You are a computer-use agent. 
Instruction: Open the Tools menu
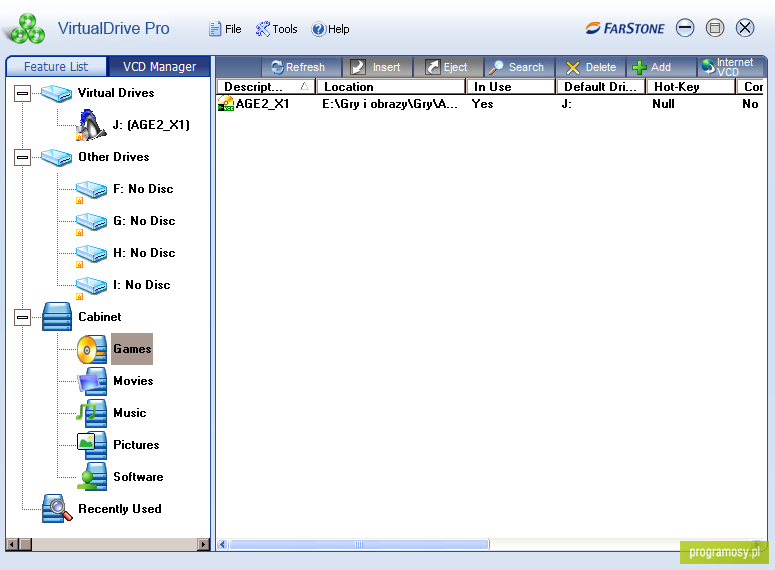(x=276, y=29)
